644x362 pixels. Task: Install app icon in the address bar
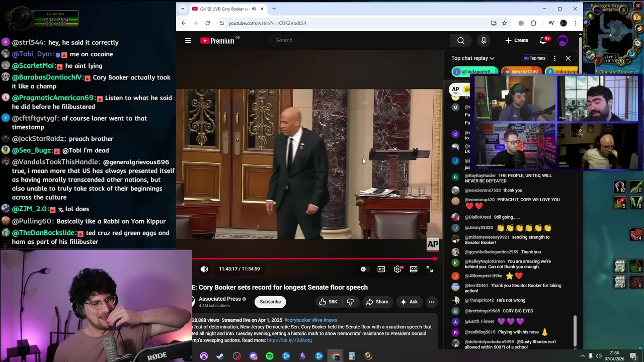494,23
